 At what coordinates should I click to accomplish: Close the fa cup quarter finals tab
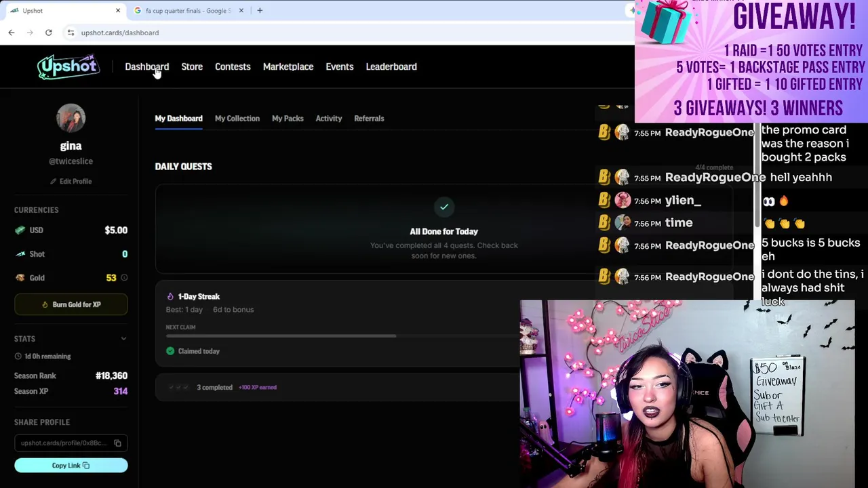coord(241,11)
